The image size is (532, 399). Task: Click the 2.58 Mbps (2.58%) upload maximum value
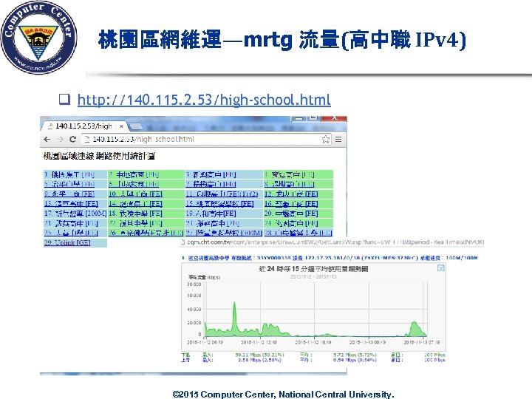click(x=260, y=360)
